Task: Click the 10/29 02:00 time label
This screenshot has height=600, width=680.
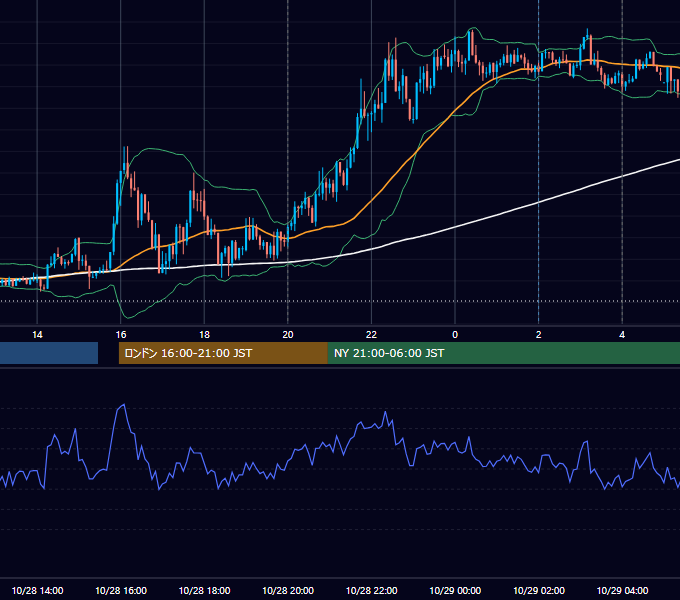Action: tap(539, 590)
